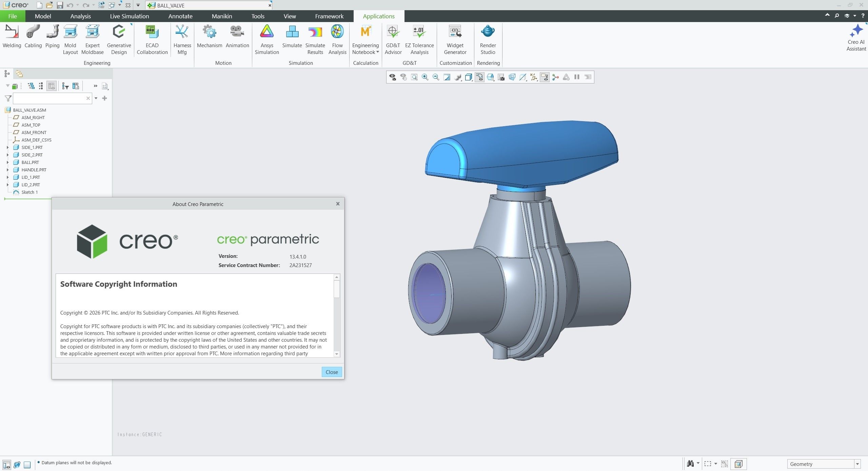Open the Welding application

point(12,37)
